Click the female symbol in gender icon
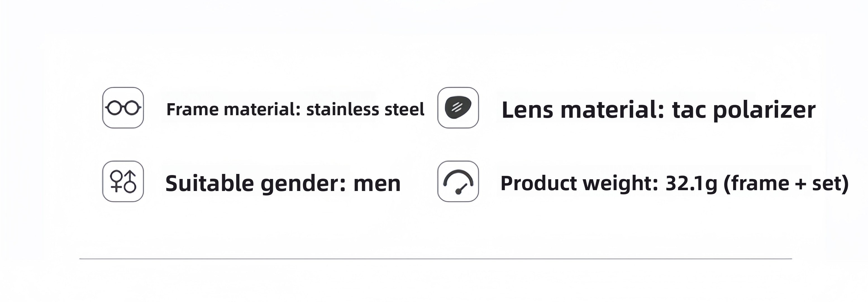The height and width of the screenshot is (302, 868). click(116, 181)
